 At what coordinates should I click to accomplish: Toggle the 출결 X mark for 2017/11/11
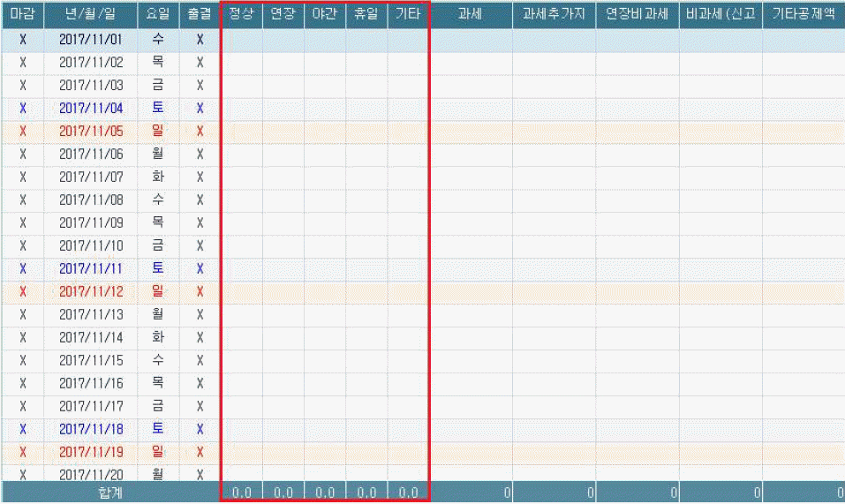(x=200, y=269)
